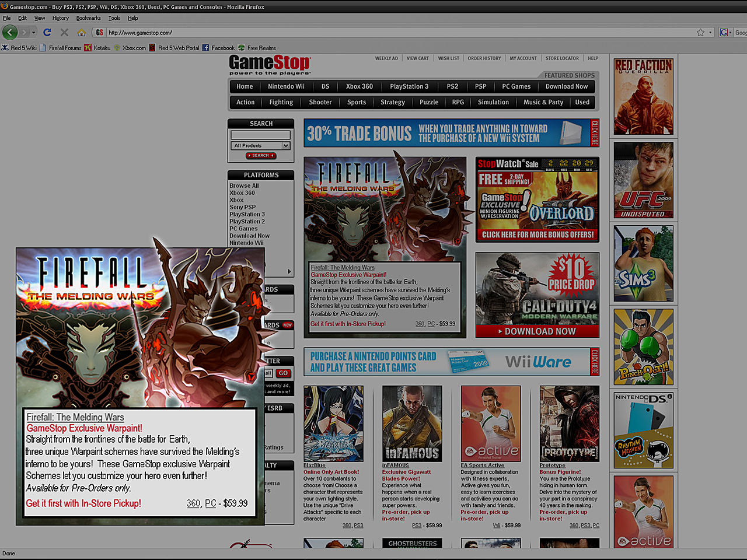Expand the All Products dropdown
The height and width of the screenshot is (560, 747).
pos(286,146)
